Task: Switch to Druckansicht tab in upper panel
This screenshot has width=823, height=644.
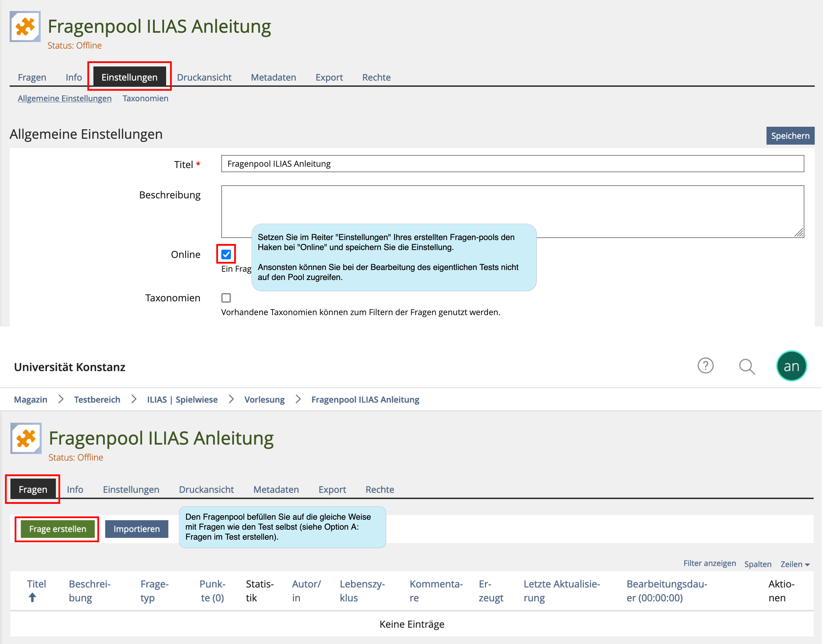Action: tap(204, 77)
